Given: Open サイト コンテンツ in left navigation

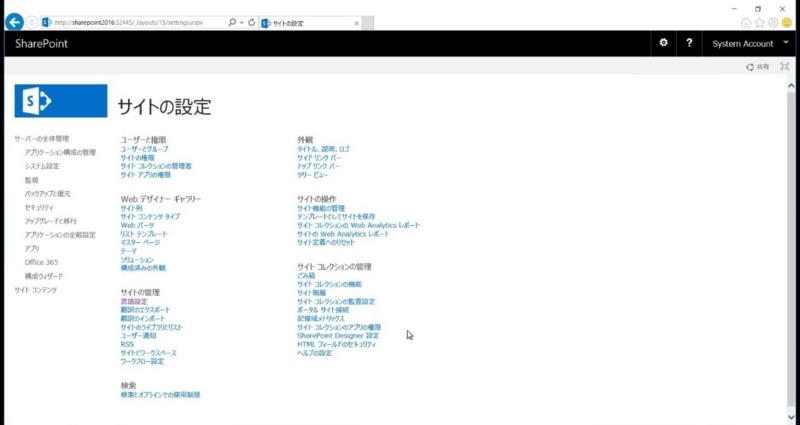Looking at the screenshot, I should pos(36,290).
